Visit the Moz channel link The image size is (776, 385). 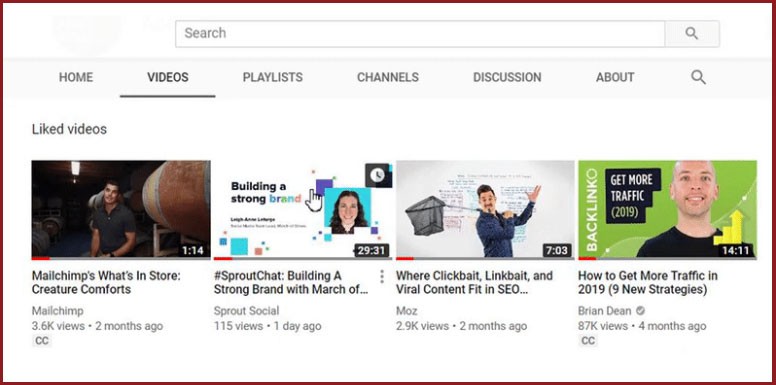coord(407,311)
